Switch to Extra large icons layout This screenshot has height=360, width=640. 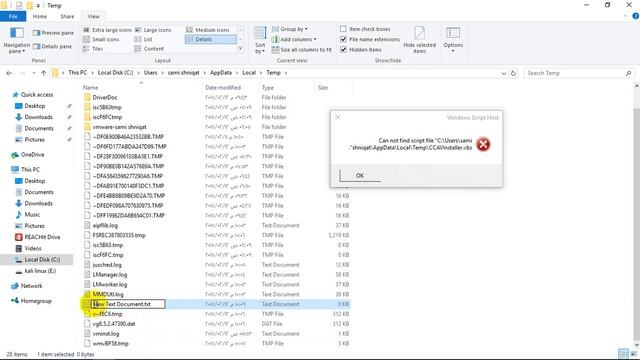(x=107, y=30)
